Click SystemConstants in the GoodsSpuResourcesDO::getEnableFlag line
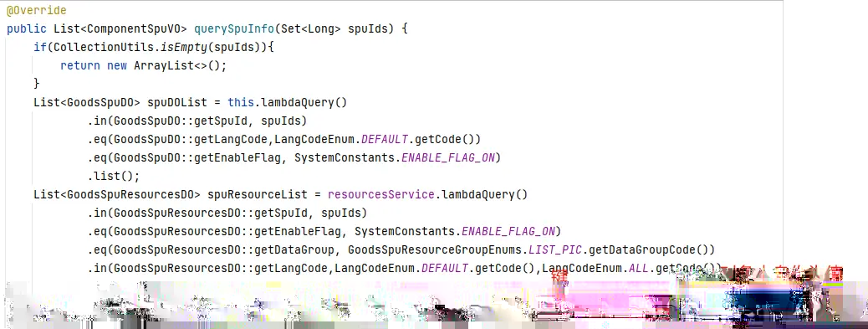Screen dimensions: 868x329 pos(405,231)
